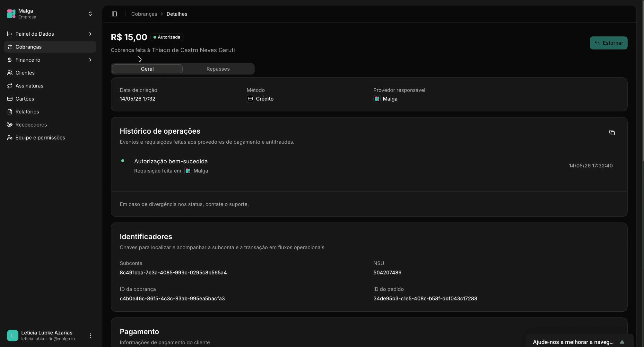This screenshot has width=644, height=347.
Task: Expand the feedback banner triangle arrow
Action: pos(622,342)
